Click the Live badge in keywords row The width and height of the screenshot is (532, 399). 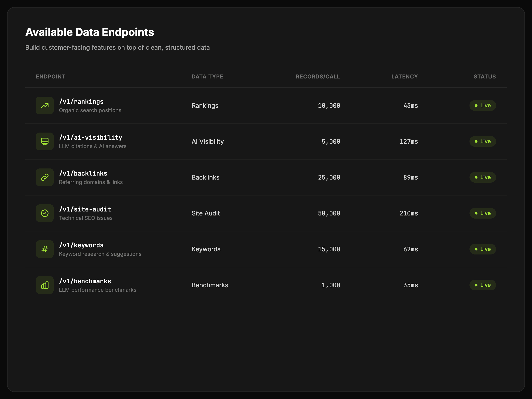tap(482, 249)
